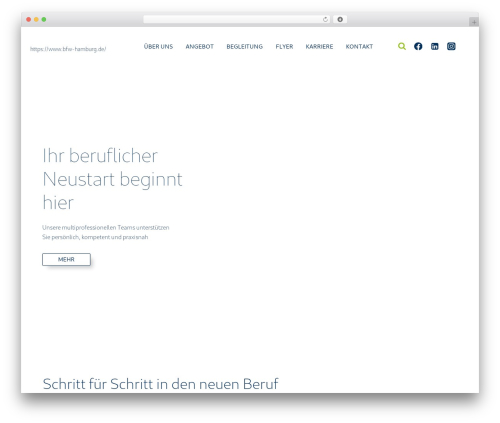500x423 pixels.
Task: Open the ÜBER UNS menu
Action: click(x=158, y=47)
